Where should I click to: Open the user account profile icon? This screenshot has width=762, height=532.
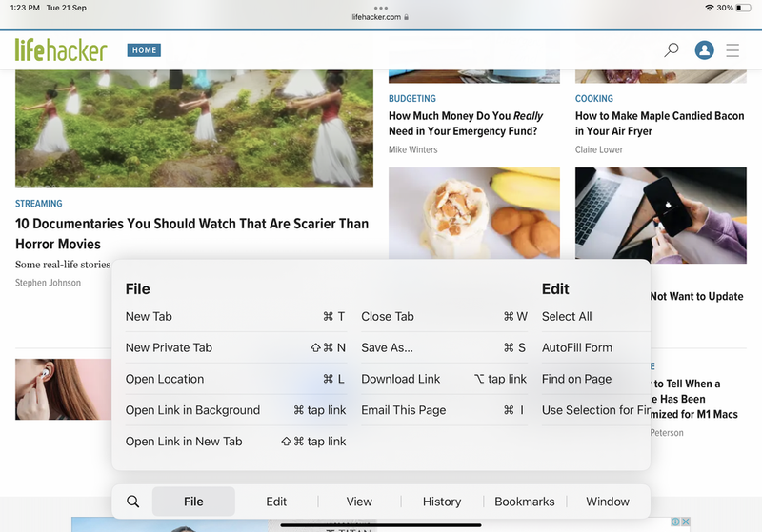tap(704, 50)
